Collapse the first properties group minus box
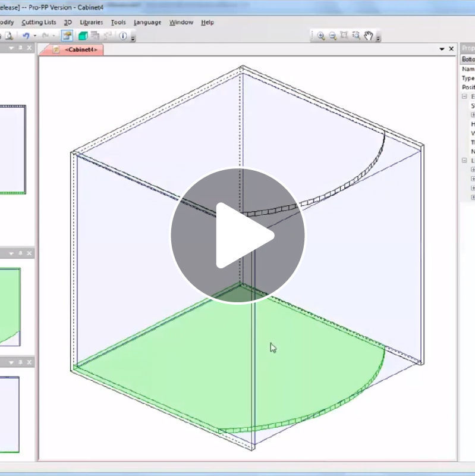Viewport: 475px width, 476px height. (x=464, y=96)
